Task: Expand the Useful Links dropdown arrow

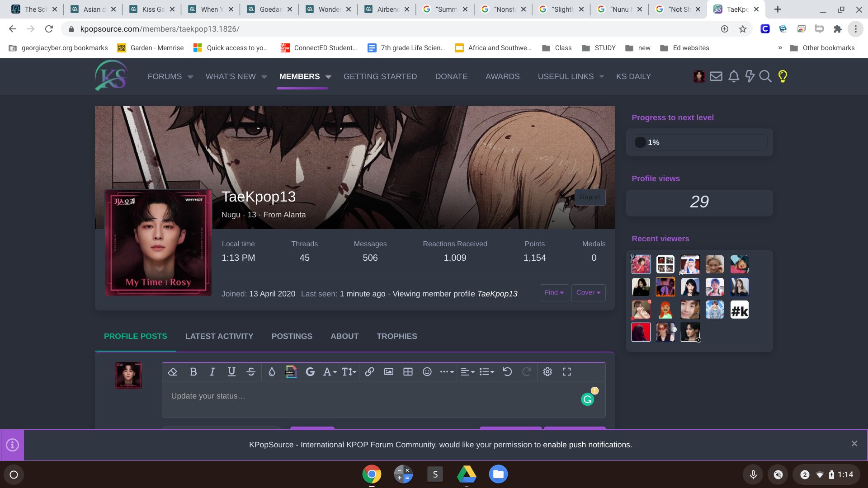Action: coord(602,77)
